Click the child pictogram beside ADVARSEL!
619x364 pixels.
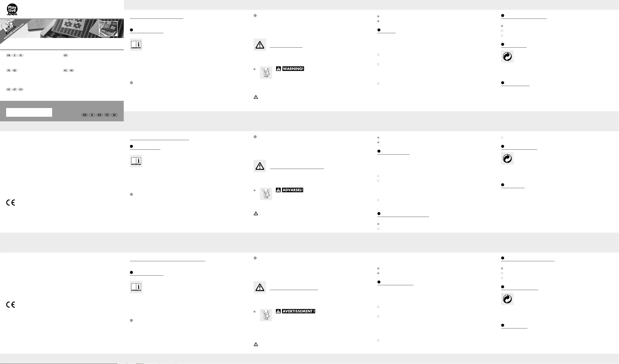(266, 194)
